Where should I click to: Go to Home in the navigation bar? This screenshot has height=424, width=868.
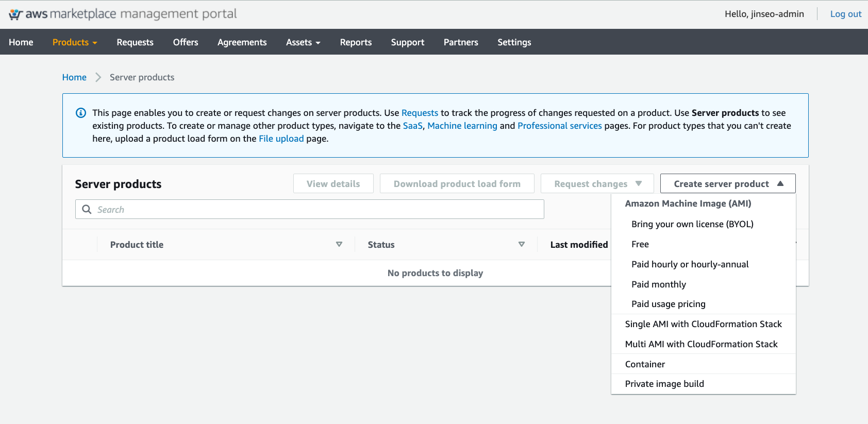21,42
